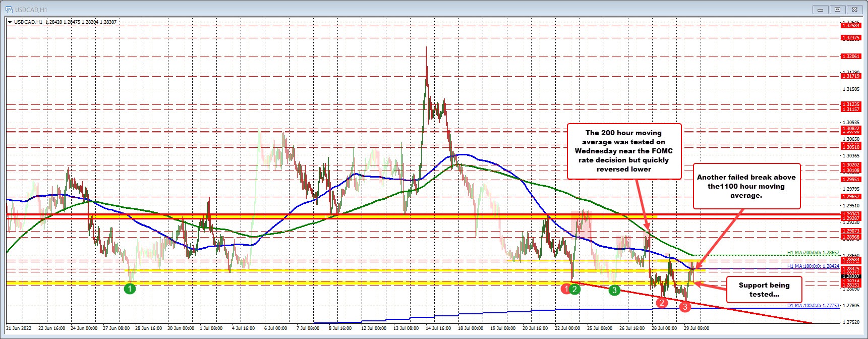This screenshot has height=339, width=868.
Task: Click the 'H1 MA:200:0:0: 1.28657' label
Action: (813, 253)
